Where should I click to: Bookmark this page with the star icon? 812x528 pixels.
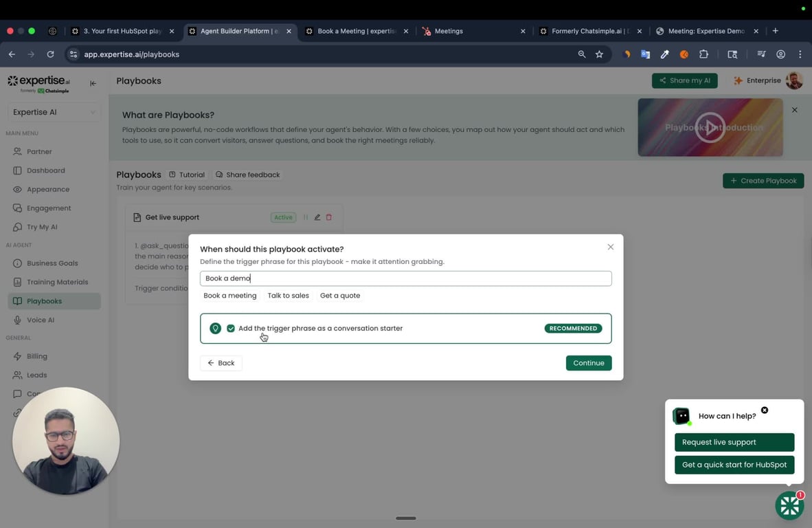pyautogui.click(x=599, y=54)
